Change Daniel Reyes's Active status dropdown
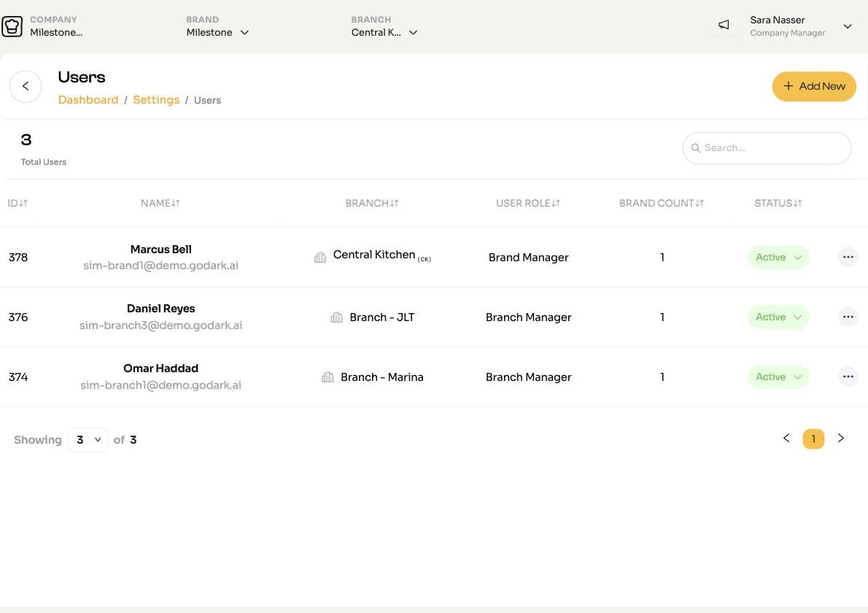The image size is (868, 613). (x=778, y=317)
